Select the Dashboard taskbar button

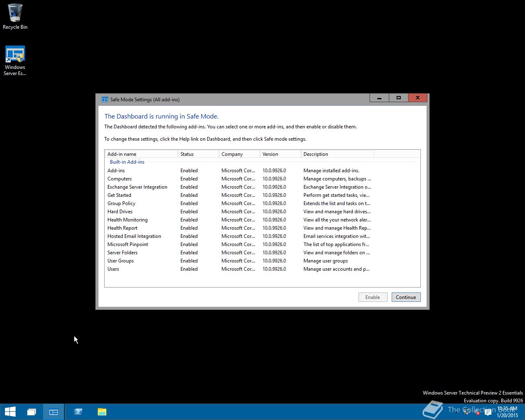click(53, 412)
